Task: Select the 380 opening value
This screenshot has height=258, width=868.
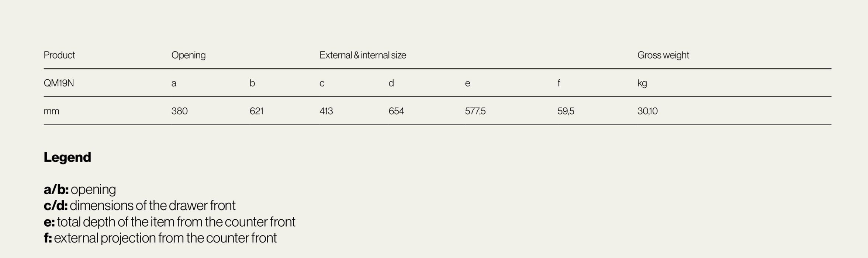Action: click(179, 111)
